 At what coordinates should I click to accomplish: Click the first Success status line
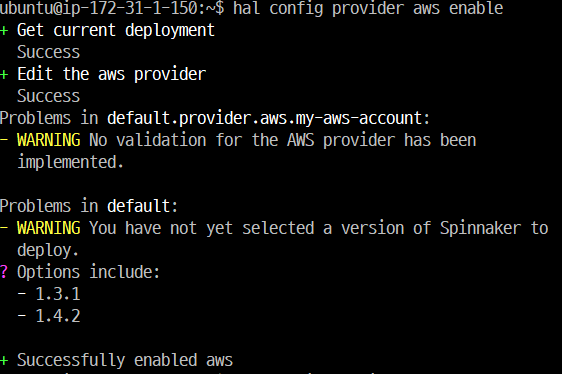point(49,52)
